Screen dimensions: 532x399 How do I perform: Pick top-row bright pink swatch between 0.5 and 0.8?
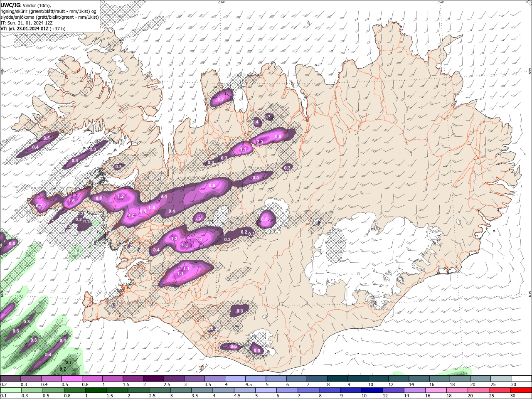[x=71, y=379]
